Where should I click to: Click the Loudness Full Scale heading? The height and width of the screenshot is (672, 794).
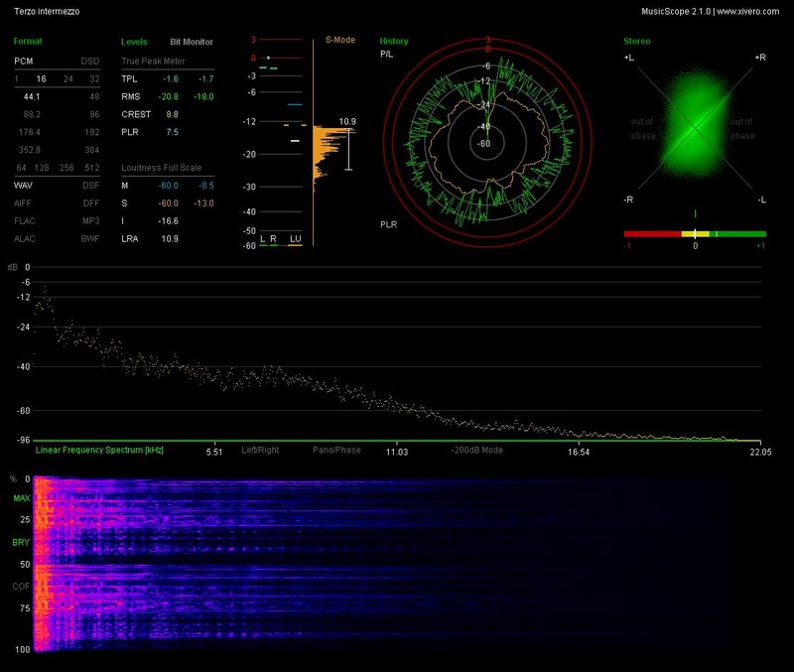tap(162, 168)
